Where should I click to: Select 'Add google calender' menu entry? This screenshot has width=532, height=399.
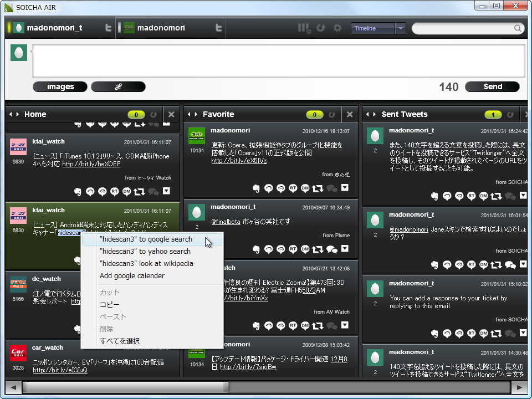[x=152, y=276]
